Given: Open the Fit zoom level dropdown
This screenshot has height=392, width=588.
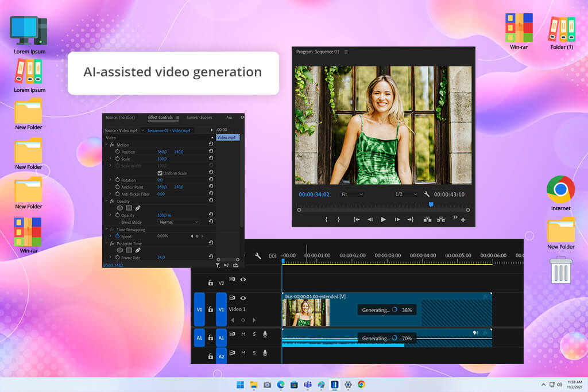Looking at the screenshot, I should click(x=352, y=195).
